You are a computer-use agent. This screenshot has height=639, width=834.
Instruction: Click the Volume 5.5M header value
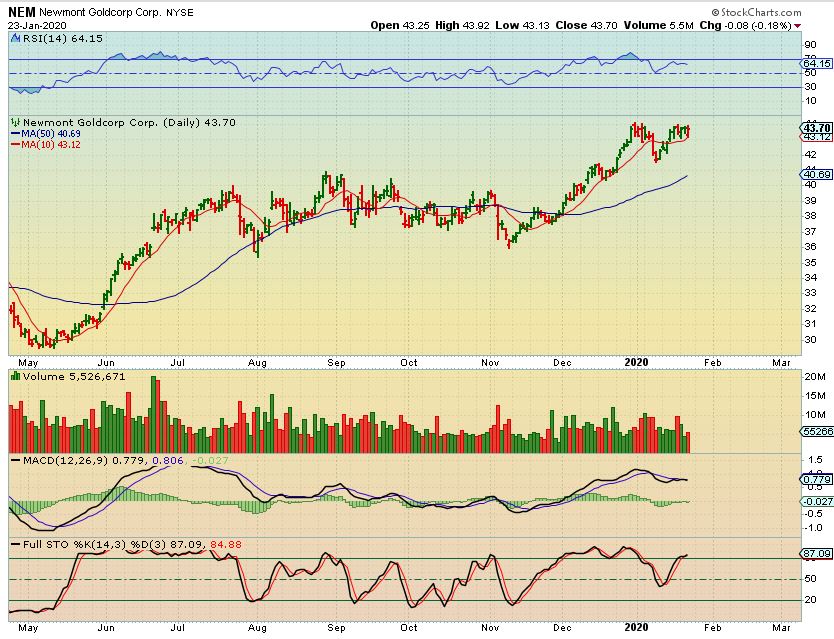[658, 25]
